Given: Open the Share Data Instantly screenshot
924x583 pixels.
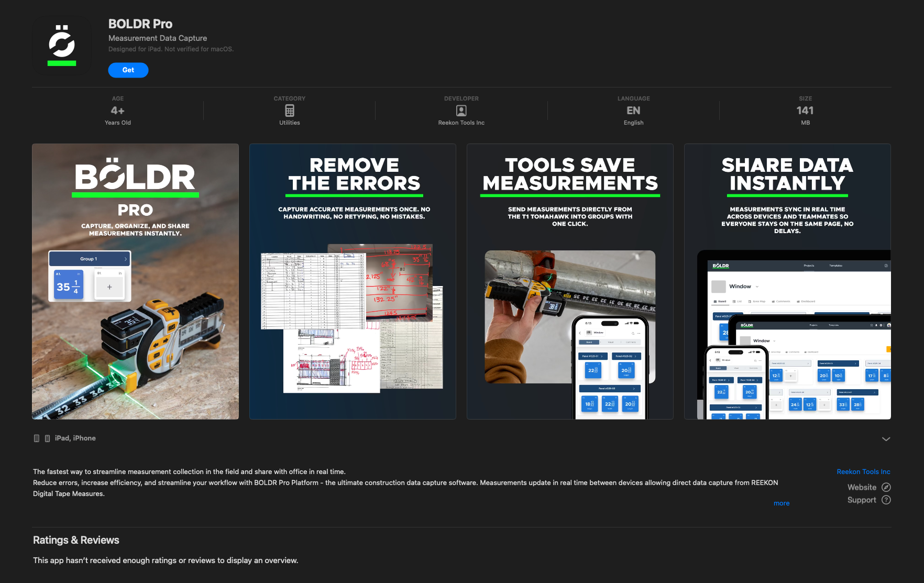Looking at the screenshot, I should pos(787,281).
